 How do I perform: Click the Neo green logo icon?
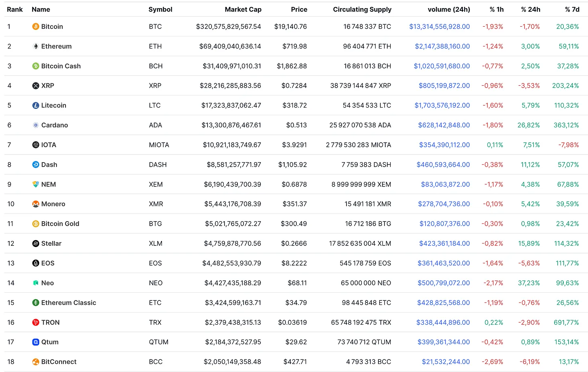(x=36, y=283)
